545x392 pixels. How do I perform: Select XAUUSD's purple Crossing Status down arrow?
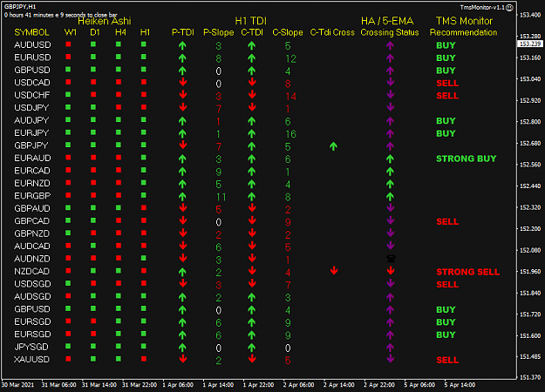pos(391,359)
